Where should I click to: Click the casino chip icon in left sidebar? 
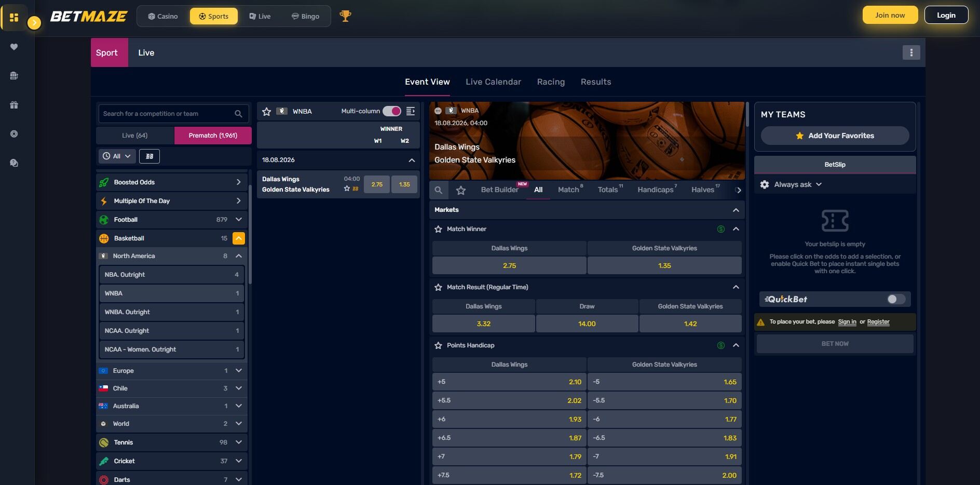(x=14, y=134)
